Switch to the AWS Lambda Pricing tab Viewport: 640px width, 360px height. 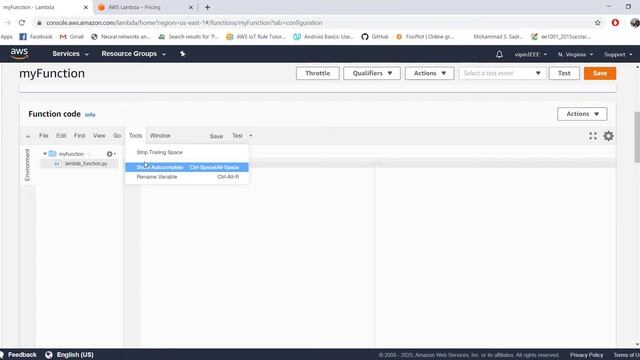145,7
